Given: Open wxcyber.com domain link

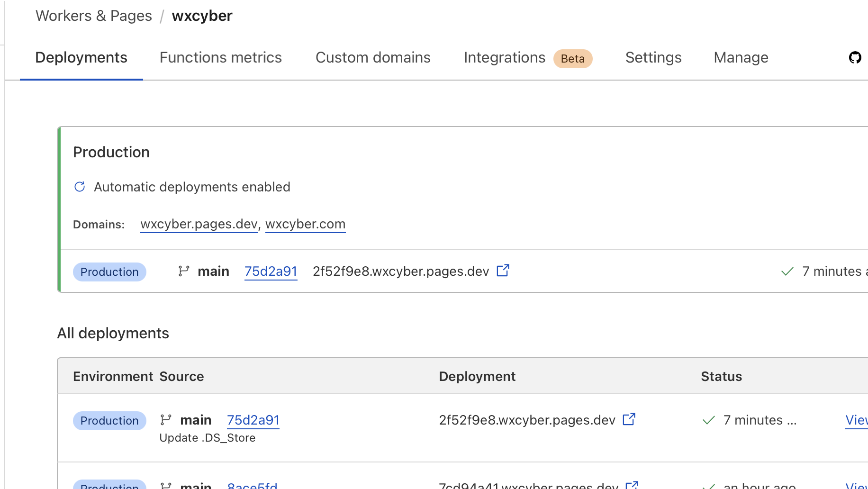Looking at the screenshot, I should (x=305, y=224).
